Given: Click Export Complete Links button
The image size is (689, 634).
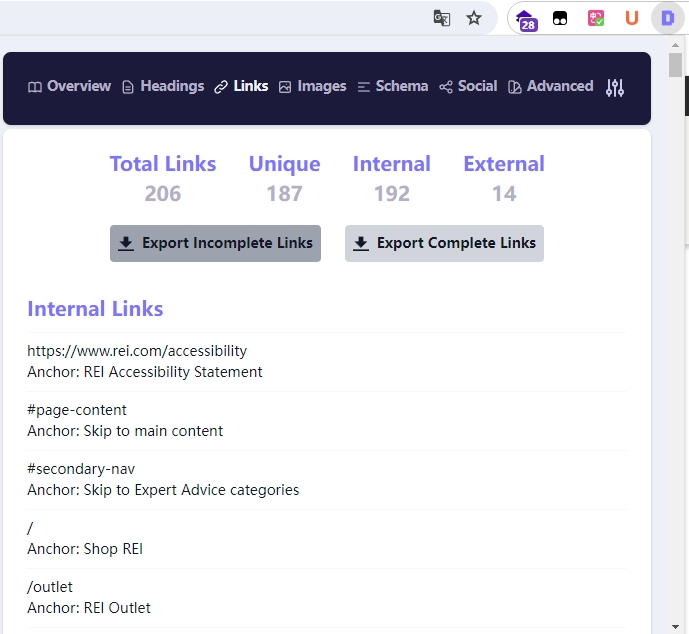Looking at the screenshot, I should tap(444, 243).
